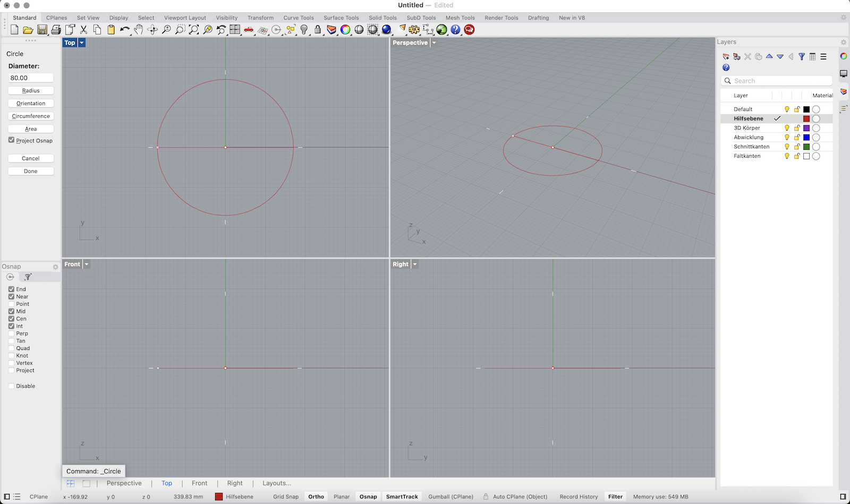Hide the Default layer via light bulb
This screenshot has width=850, height=504.
787,109
